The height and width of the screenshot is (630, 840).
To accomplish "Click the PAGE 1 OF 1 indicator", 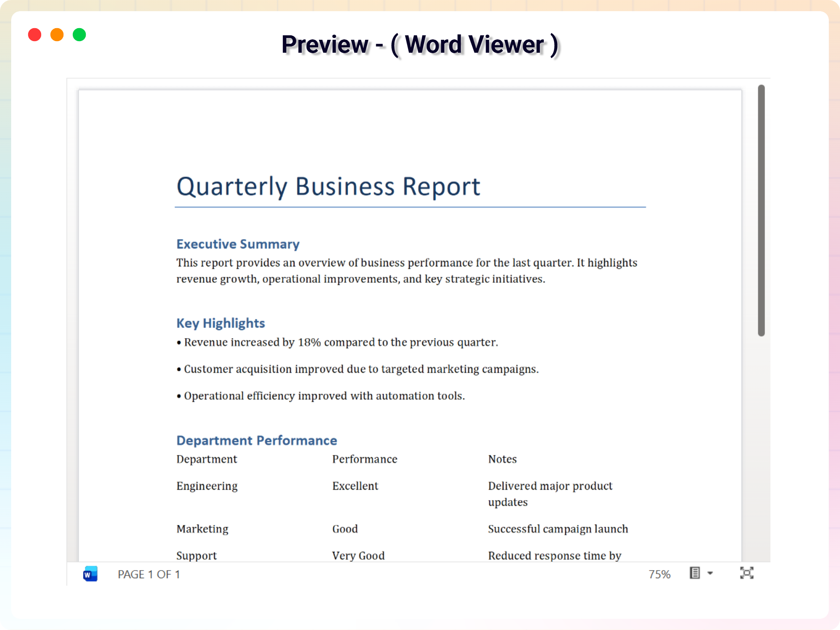I will coord(149,574).
